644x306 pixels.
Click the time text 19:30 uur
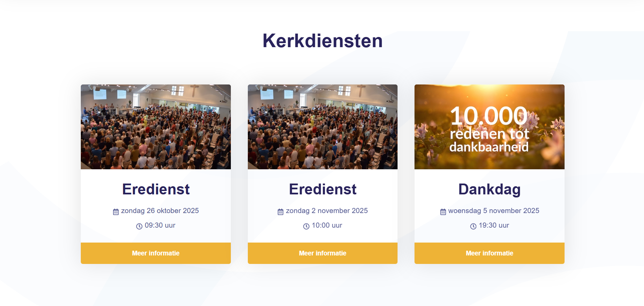[x=494, y=225]
